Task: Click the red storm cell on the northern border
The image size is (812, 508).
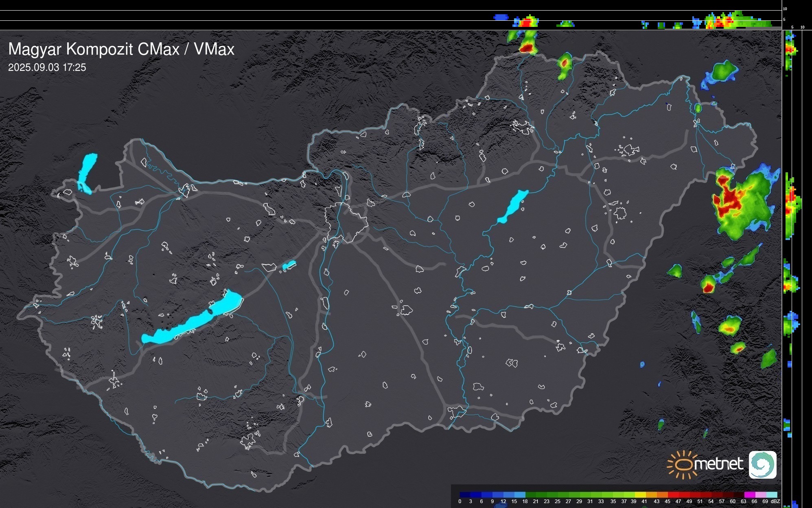Action: click(x=527, y=48)
